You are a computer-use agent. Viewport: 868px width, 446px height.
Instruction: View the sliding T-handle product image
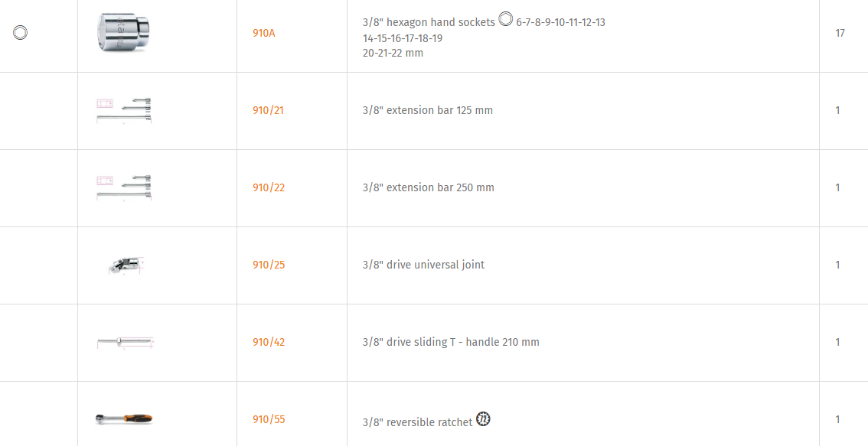125,343
